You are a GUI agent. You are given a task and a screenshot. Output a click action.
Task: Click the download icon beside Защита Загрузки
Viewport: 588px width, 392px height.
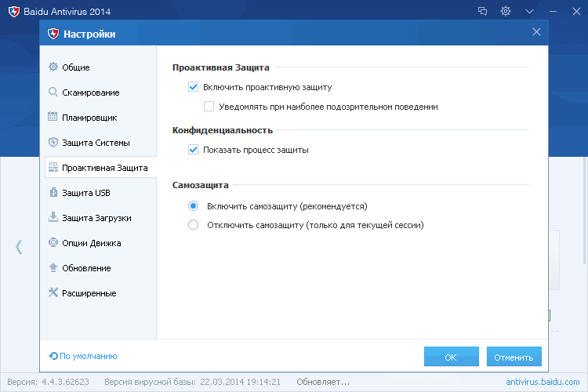[53, 217]
